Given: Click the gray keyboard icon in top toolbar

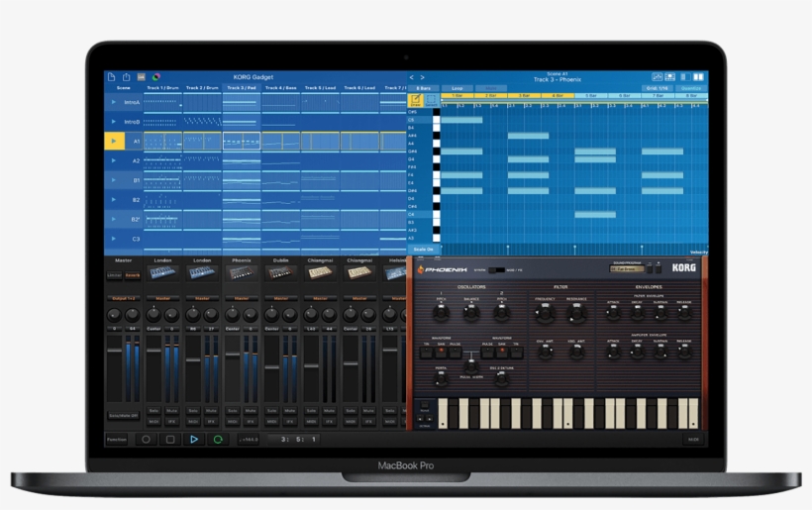Looking at the screenshot, I should point(141,77).
